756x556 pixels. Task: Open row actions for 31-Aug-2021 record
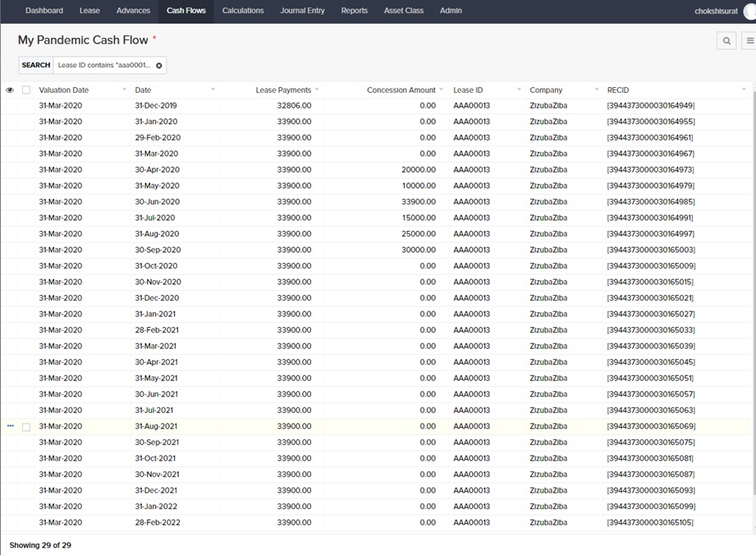11,426
